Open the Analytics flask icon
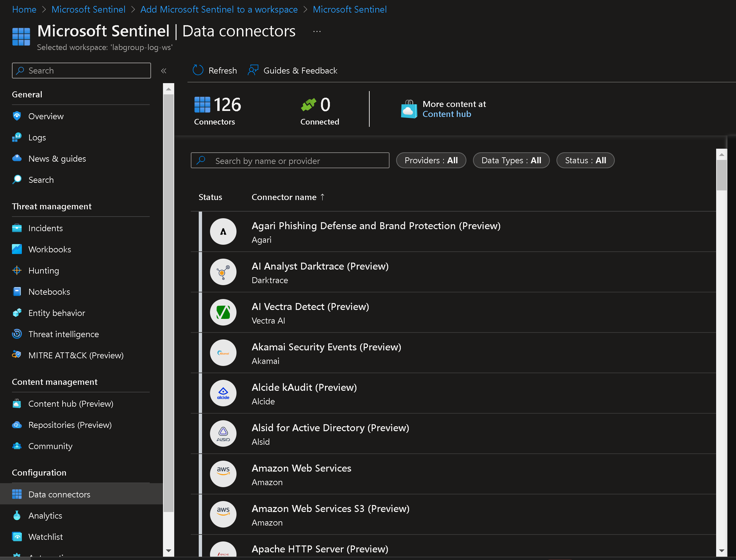 (17, 515)
